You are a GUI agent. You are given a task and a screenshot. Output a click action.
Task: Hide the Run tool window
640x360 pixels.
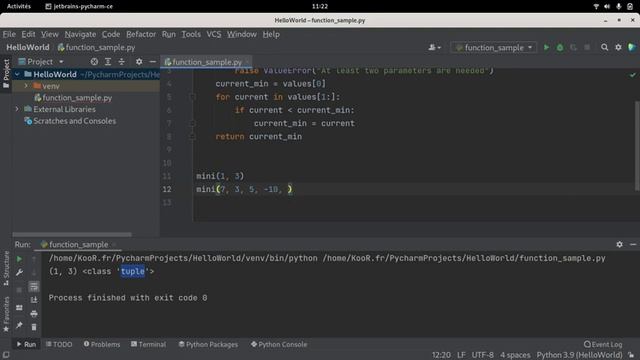633,244
